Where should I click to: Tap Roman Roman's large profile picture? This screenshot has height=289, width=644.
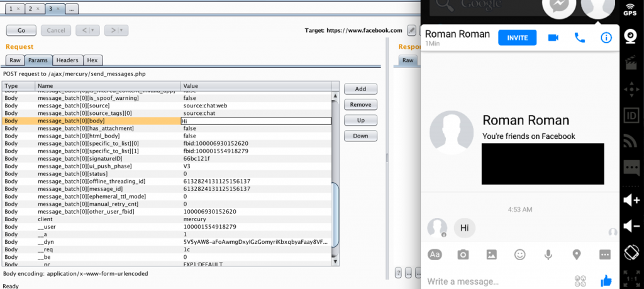point(452,132)
